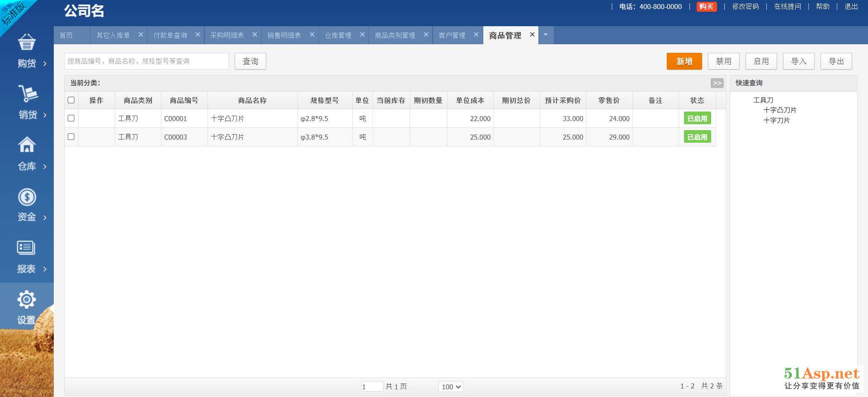Open the page size dropdown showing 100

[x=451, y=387]
